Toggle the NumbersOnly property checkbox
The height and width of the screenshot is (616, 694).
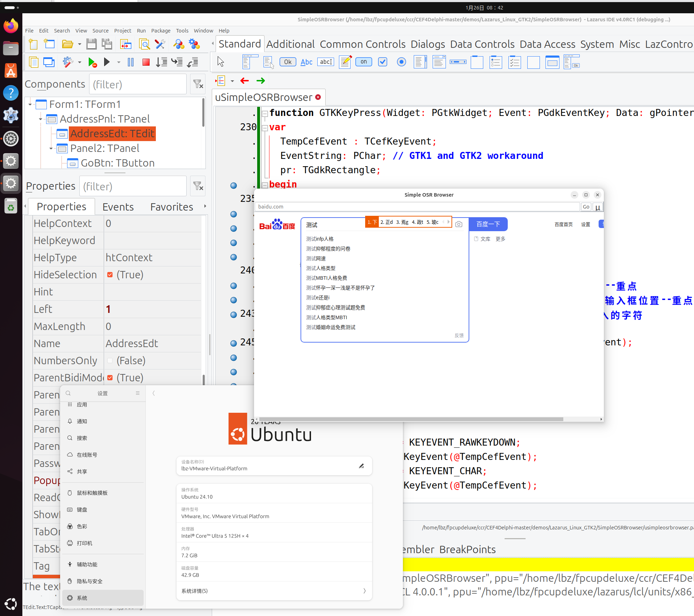point(110,361)
